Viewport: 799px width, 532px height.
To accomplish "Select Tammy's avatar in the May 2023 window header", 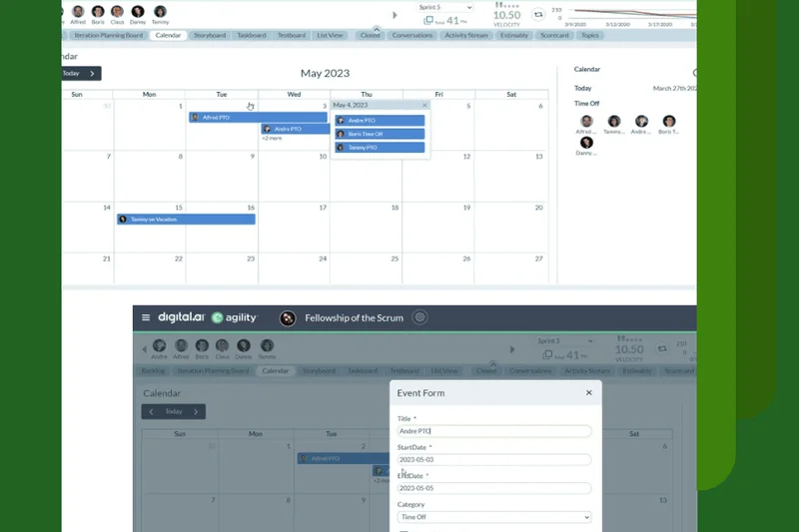I will pyautogui.click(x=160, y=11).
